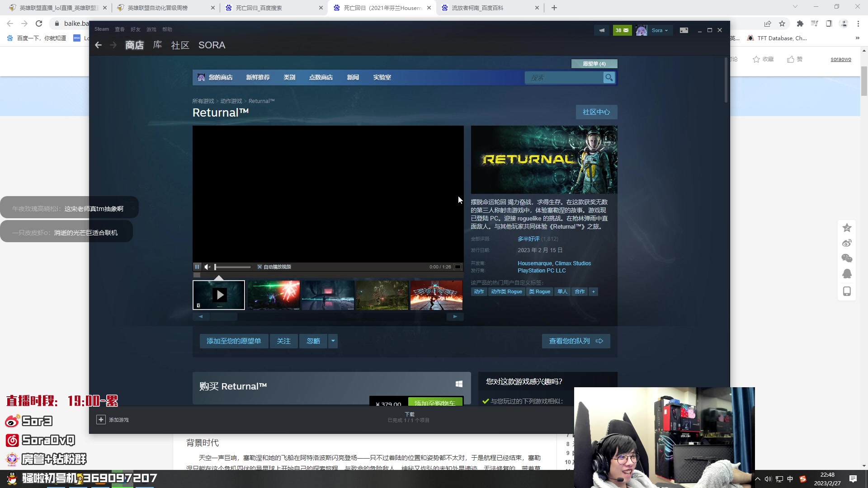Open Steam announcements megaphone icon
Screen dimensions: 868x488
602,30
